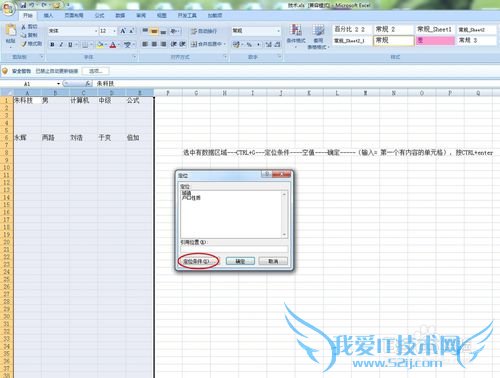This screenshot has height=378, width=500.
Task: Align text left in the alignment group
Action: coord(145,44)
